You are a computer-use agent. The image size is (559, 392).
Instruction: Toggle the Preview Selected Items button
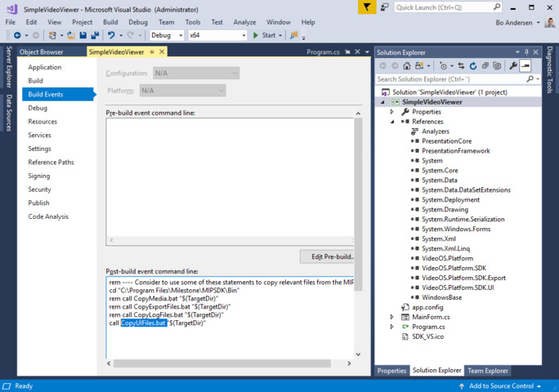pyautogui.click(x=525, y=65)
